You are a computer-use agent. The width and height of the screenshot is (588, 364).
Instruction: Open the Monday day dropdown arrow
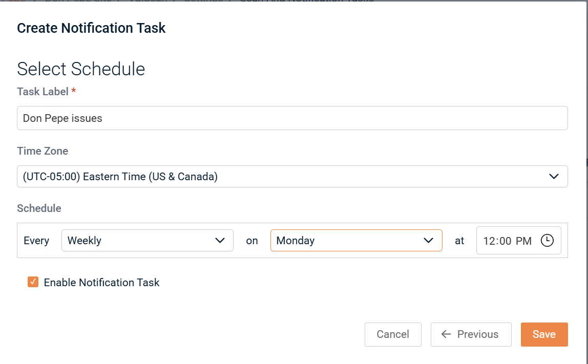429,241
